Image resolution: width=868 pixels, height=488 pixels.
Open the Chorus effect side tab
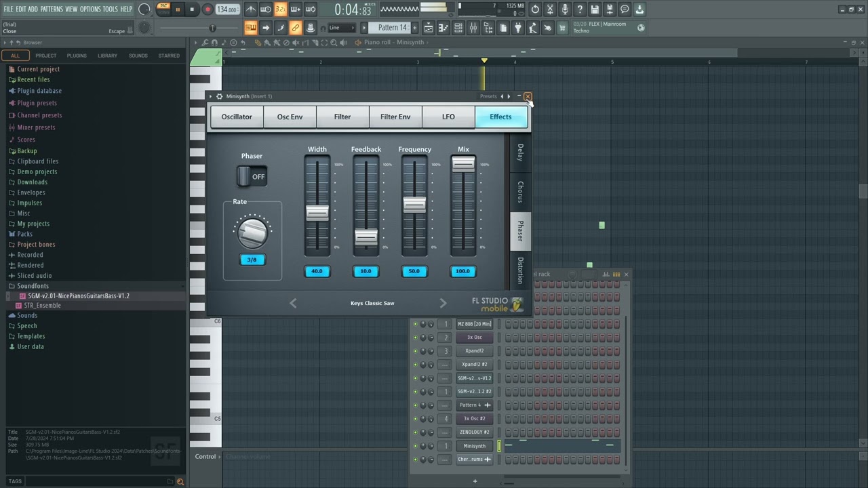pos(520,192)
